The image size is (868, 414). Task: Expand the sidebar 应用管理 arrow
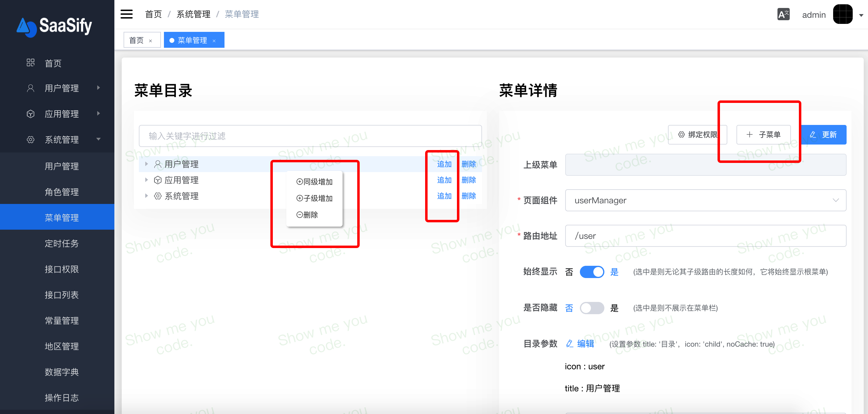coord(98,113)
